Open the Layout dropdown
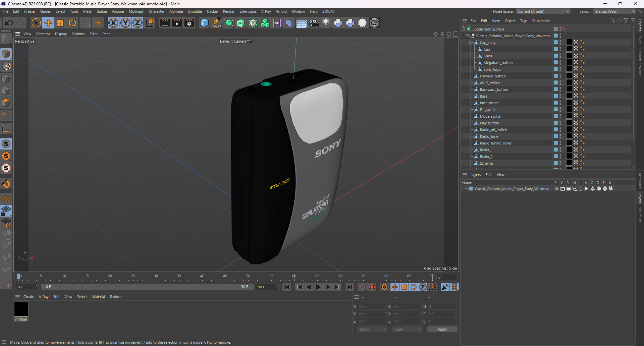The image size is (644, 346). pyautogui.click(x=614, y=11)
